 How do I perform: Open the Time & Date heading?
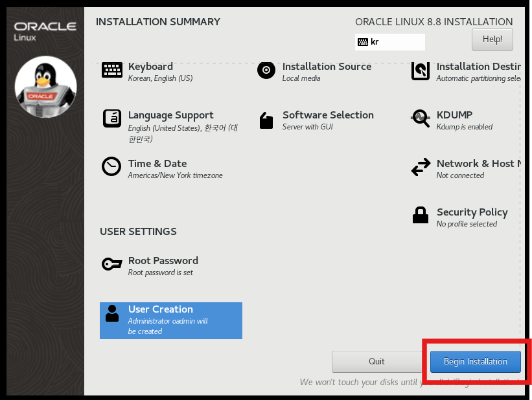[157, 163]
